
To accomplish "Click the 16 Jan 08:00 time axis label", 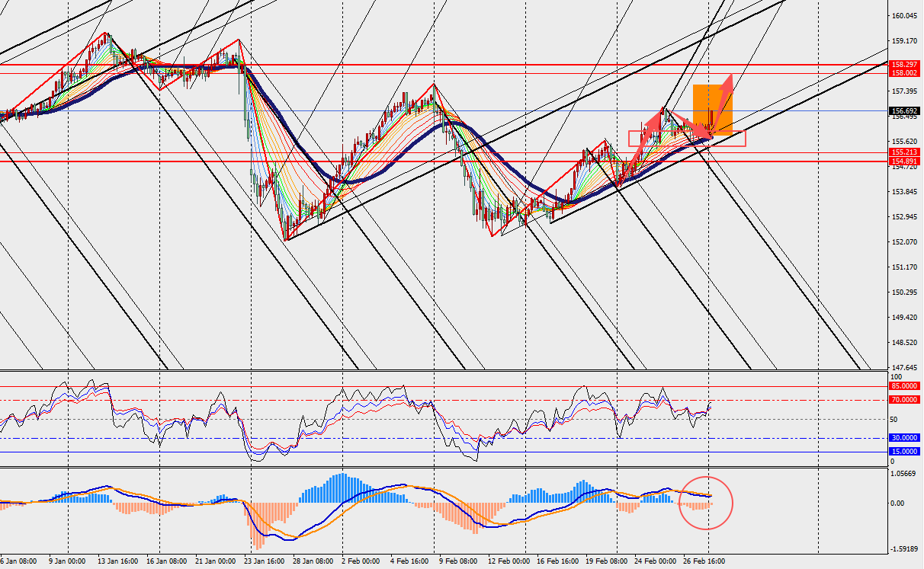I will (165, 561).
